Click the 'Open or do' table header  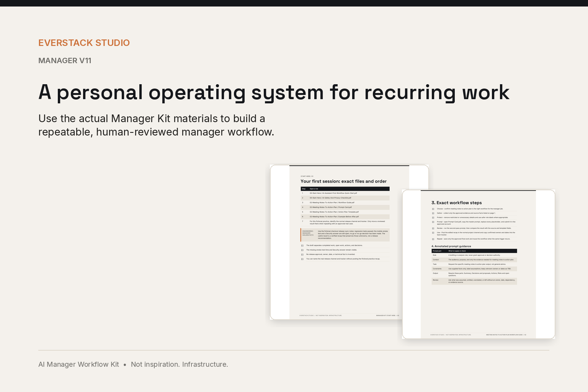(x=314, y=189)
